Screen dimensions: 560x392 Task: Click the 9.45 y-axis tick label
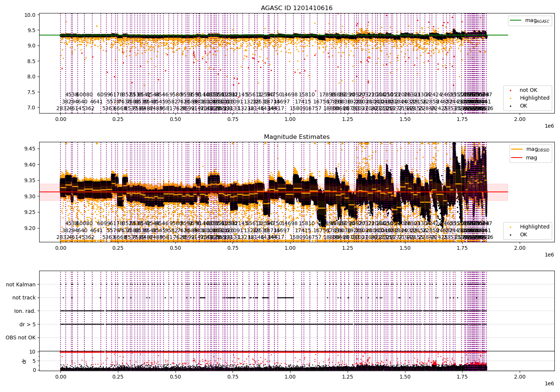tap(30, 149)
